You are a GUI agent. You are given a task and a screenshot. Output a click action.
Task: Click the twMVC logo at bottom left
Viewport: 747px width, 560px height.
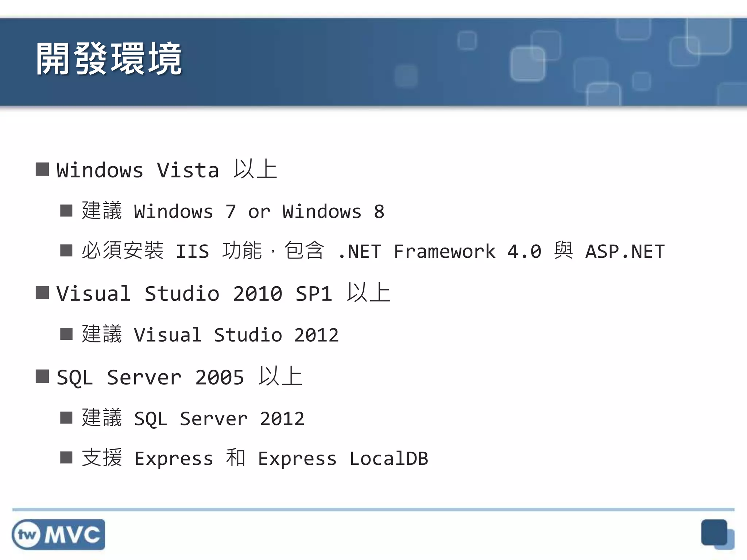(58, 534)
